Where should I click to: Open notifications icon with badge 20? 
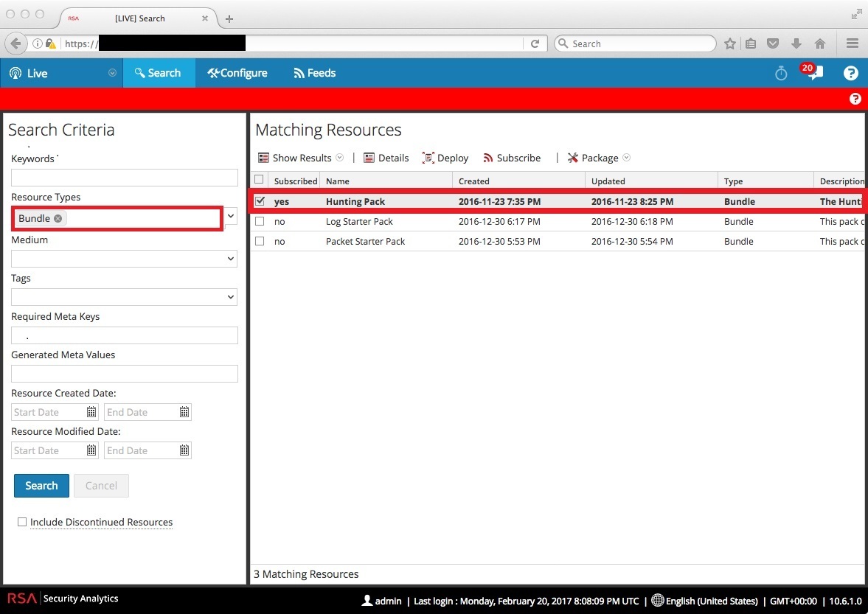click(x=813, y=73)
